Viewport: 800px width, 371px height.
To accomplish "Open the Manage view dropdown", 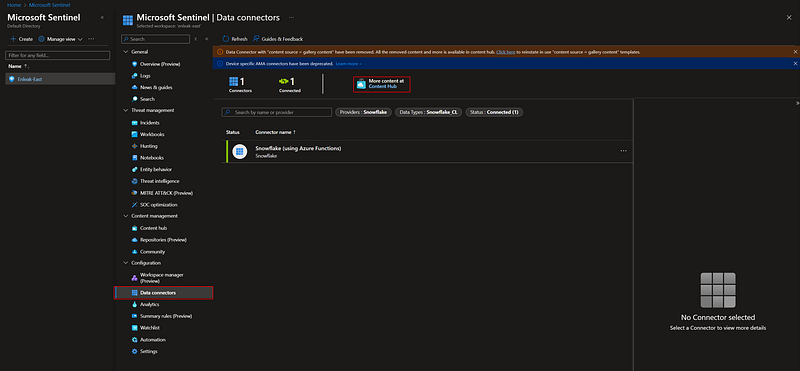I will (x=60, y=39).
